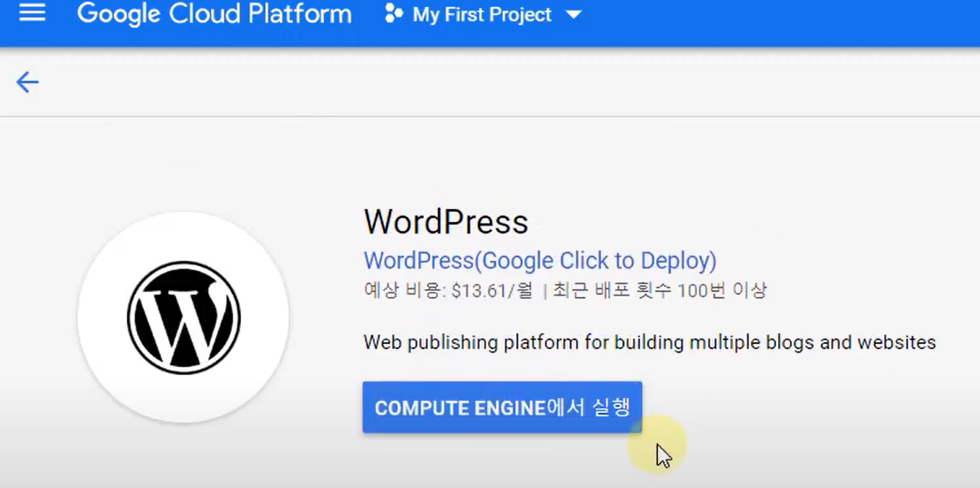Click the Google Cloud Platform logo text
This screenshot has width=980, height=488.
point(214,14)
